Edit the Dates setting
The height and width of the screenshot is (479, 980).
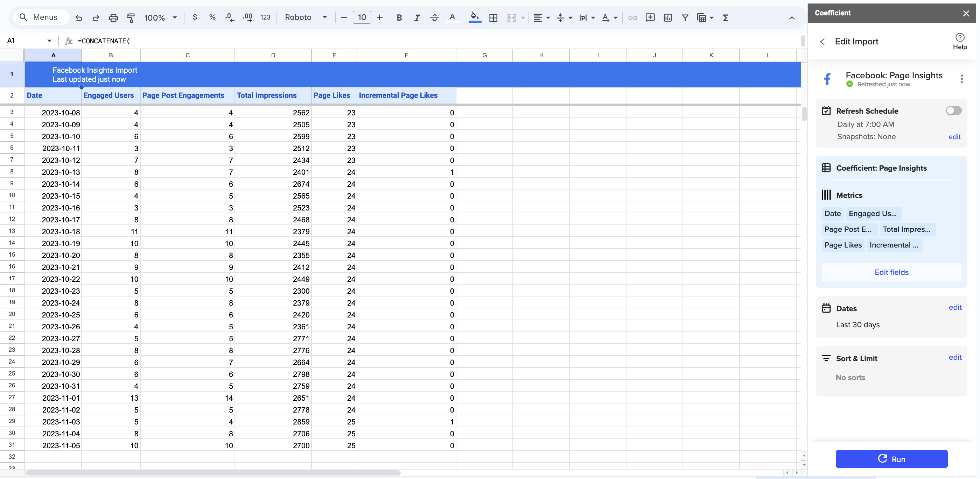pos(955,307)
